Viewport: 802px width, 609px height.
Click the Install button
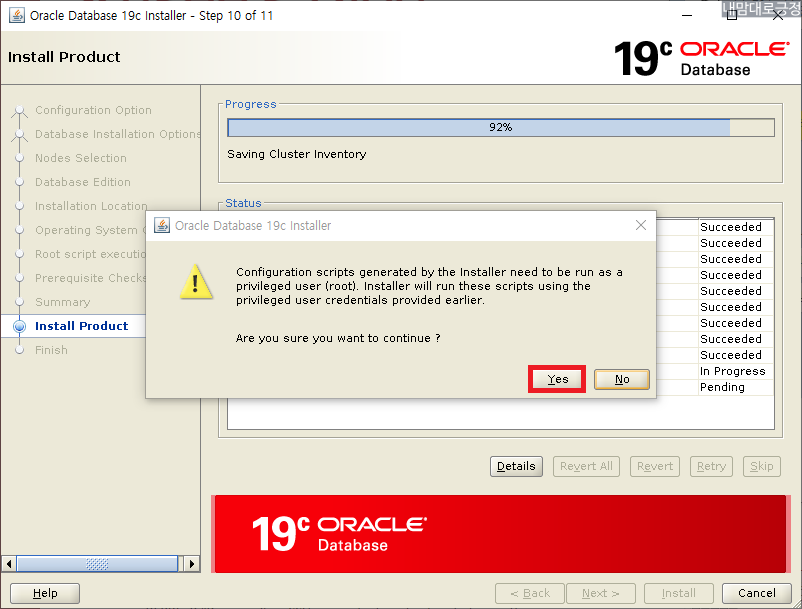point(678,593)
